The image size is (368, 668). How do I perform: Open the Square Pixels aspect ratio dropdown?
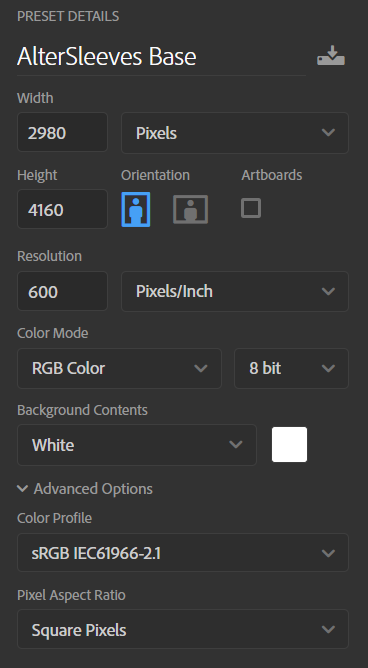point(183,629)
